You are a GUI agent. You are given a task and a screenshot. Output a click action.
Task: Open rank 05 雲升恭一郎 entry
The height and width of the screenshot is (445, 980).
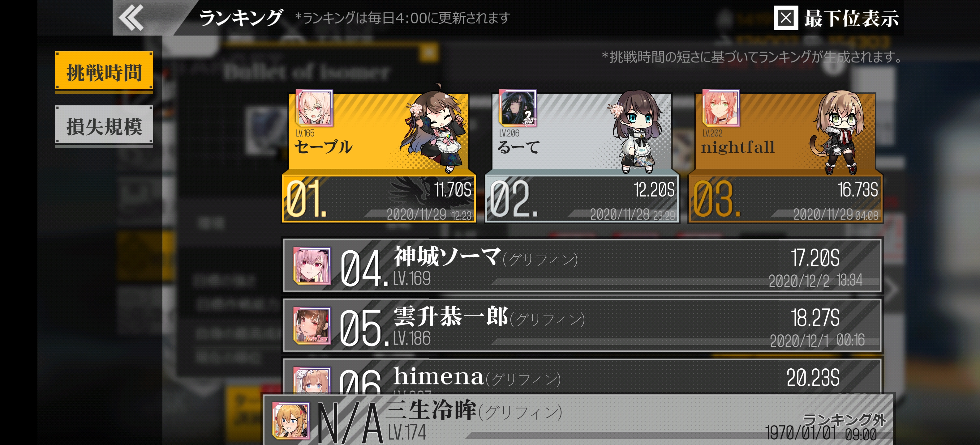point(582,325)
